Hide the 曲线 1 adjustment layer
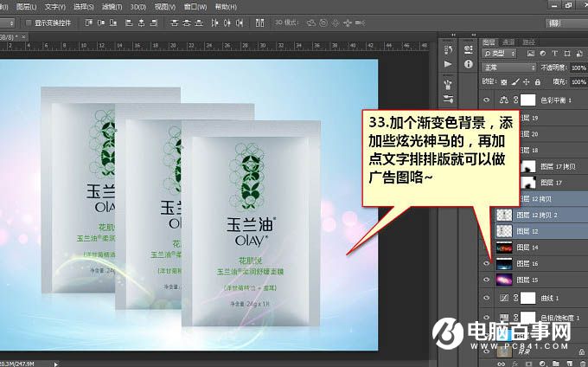This screenshot has height=367, width=588. coord(487,298)
